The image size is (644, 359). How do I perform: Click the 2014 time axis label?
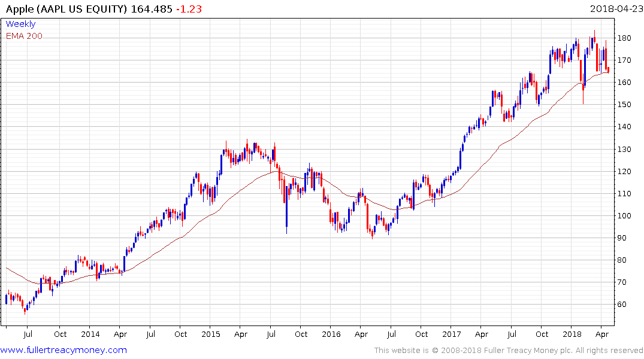coord(90,334)
